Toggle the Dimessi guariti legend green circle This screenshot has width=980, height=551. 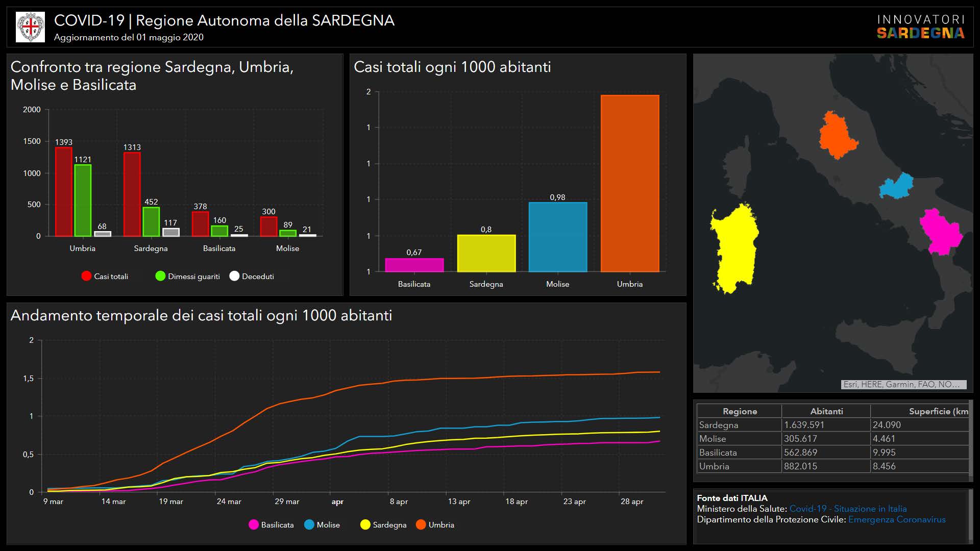(x=160, y=276)
